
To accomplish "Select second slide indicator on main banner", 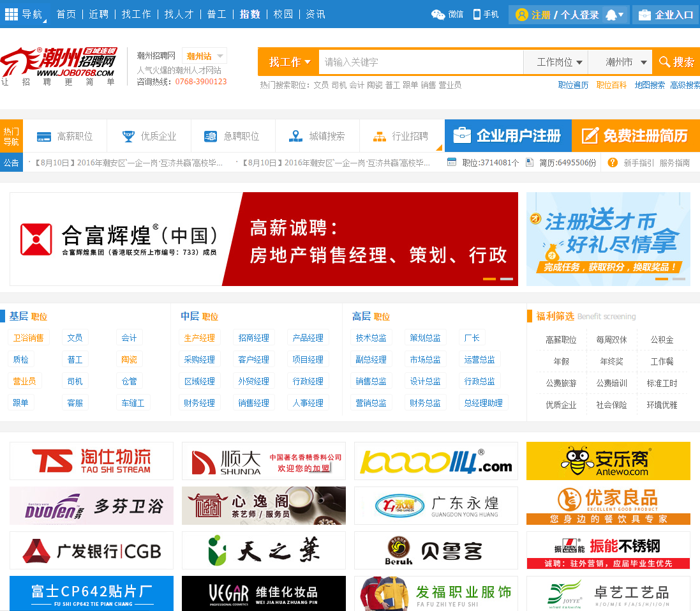I will (x=506, y=279).
